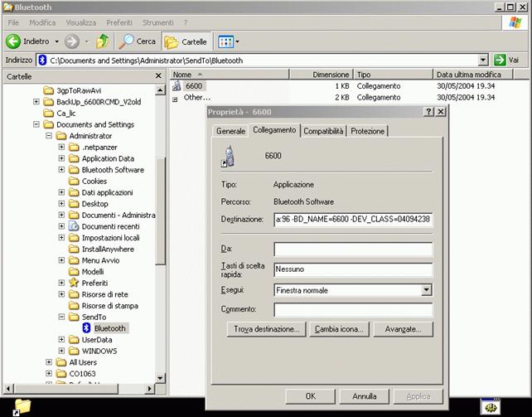This screenshot has height=417, width=532.
Task: Click the help question mark in Proprietà dialog
Action: tap(428, 112)
